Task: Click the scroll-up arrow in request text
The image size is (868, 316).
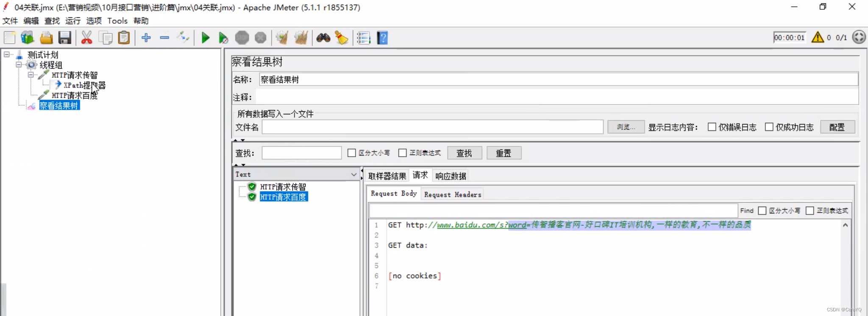Action: tap(845, 225)
